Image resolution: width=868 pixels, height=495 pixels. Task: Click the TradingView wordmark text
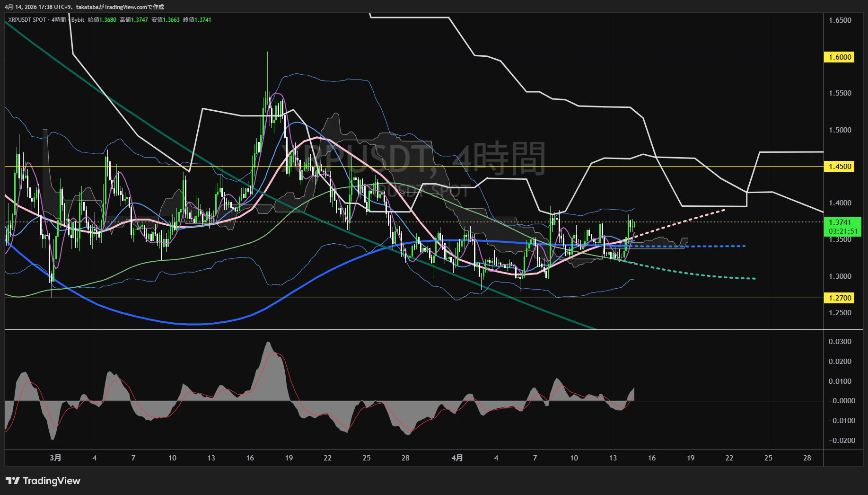pos(52,481)
